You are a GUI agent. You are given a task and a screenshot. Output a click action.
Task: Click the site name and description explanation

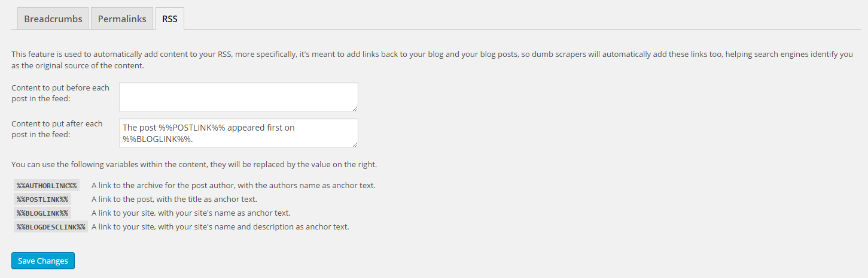click(220, 227)
